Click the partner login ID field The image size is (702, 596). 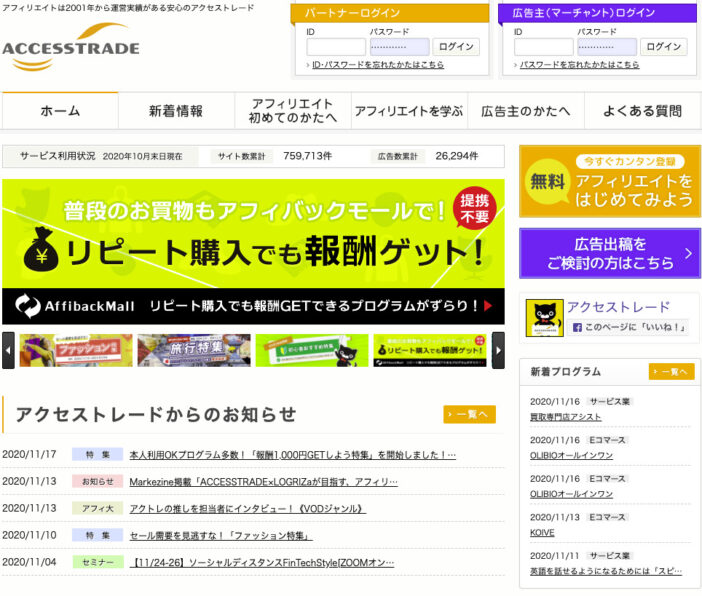point(336,47)
